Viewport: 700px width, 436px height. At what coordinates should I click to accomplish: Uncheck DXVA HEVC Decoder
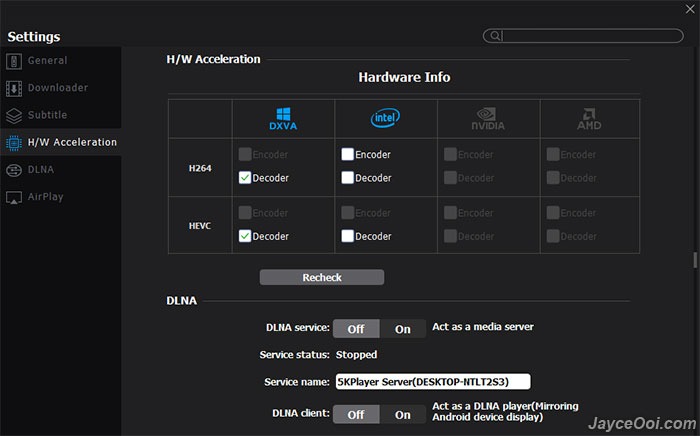click(x=245, y=236)
